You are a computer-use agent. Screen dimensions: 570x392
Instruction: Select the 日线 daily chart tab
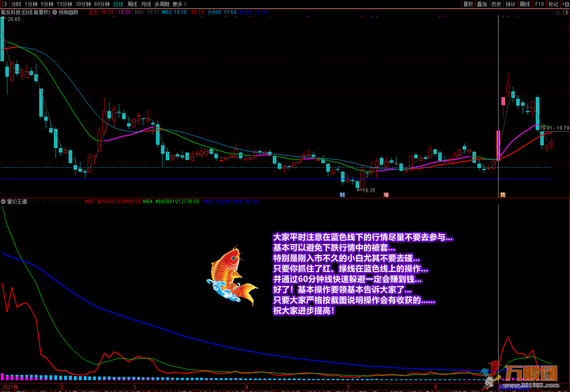tap(118, 4)
